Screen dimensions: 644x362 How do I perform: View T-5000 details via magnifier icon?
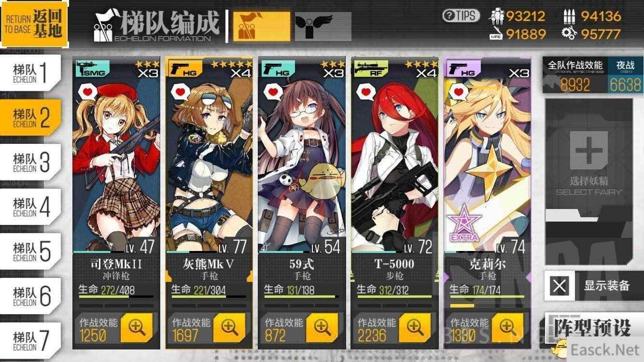click(415, 327)
